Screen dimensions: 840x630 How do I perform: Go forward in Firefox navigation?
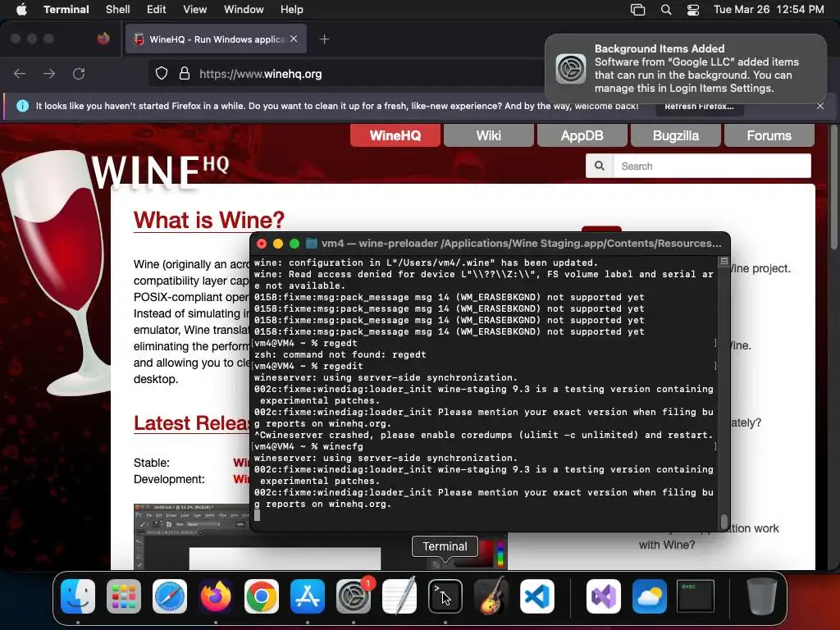49,73
